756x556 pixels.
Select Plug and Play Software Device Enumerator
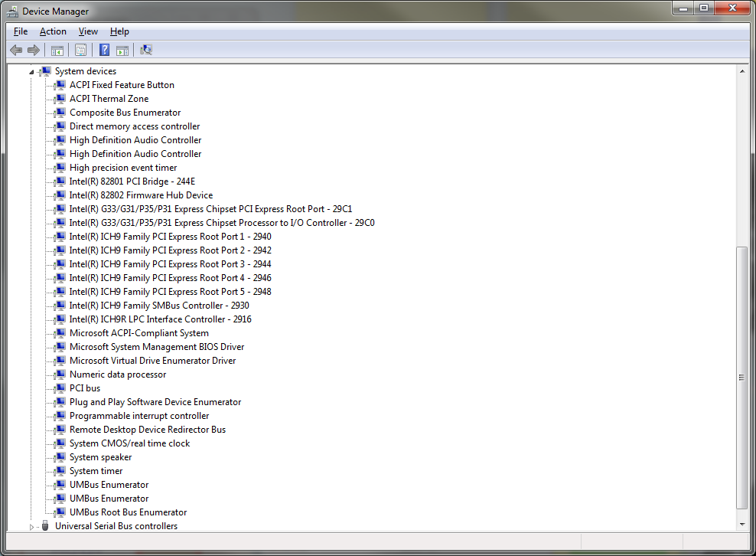coord(155,402)
